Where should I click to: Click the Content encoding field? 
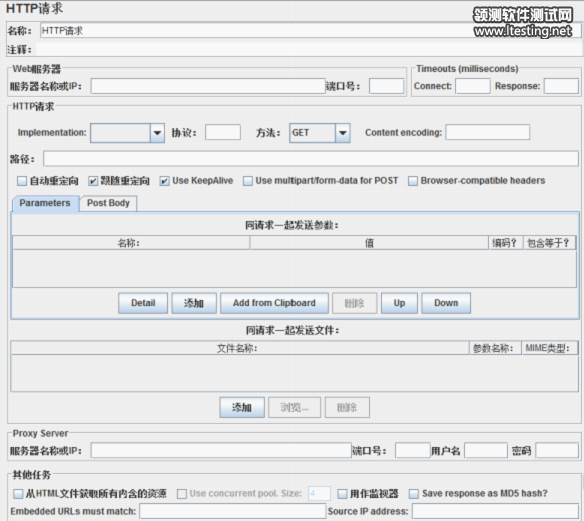point(488,132)
